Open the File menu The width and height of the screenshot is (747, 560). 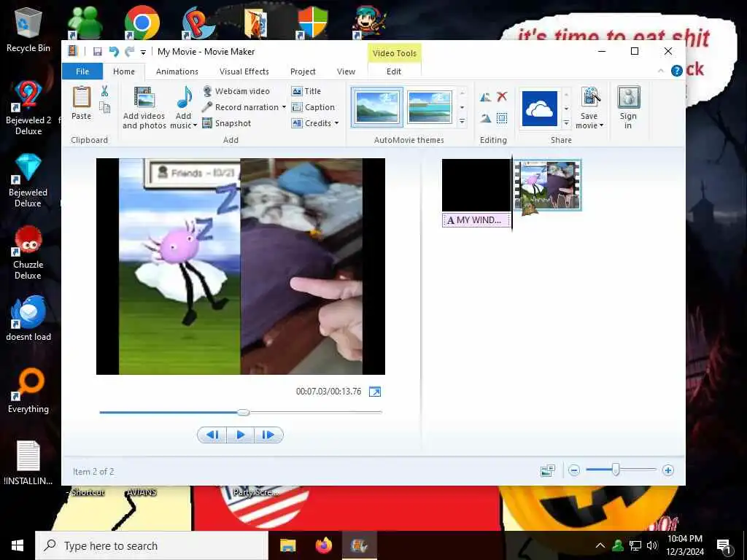(82, 71)
